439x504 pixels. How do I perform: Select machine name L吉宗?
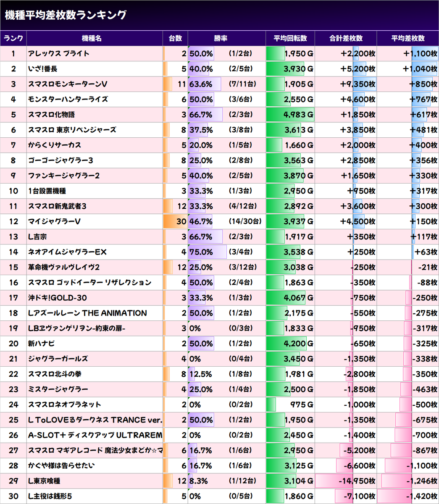pos(37,237)
